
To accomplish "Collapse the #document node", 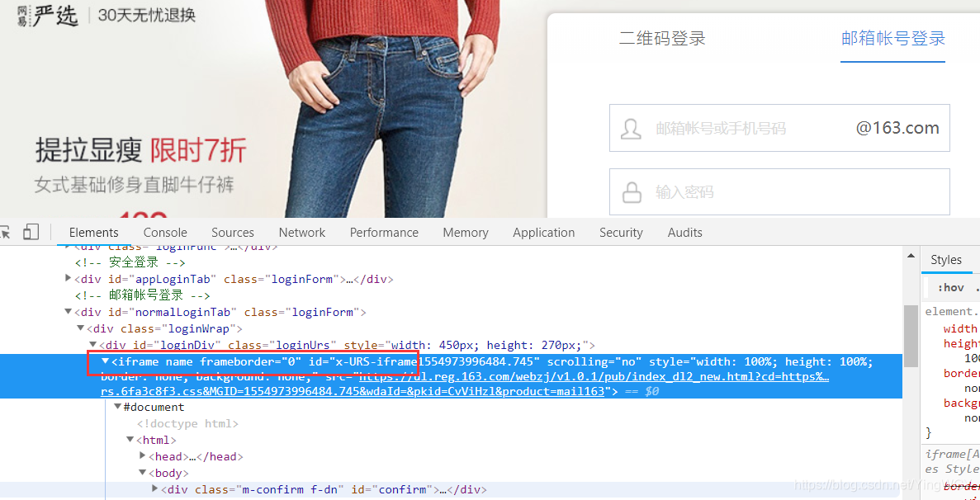I will click(117, 407).
